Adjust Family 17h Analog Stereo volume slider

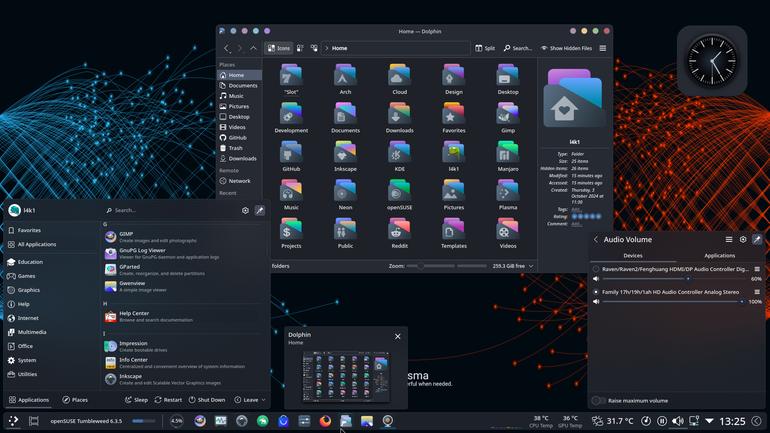click(673, 301)
